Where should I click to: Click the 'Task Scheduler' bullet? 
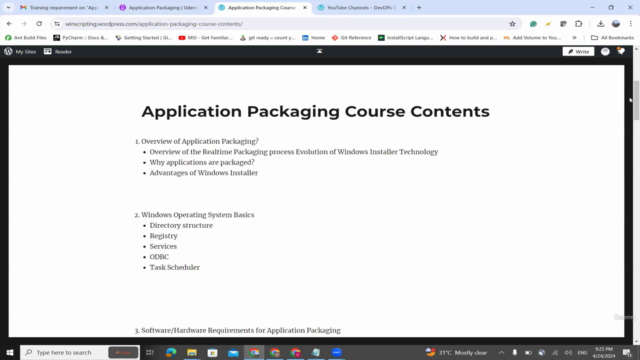(x=175, y=267)
